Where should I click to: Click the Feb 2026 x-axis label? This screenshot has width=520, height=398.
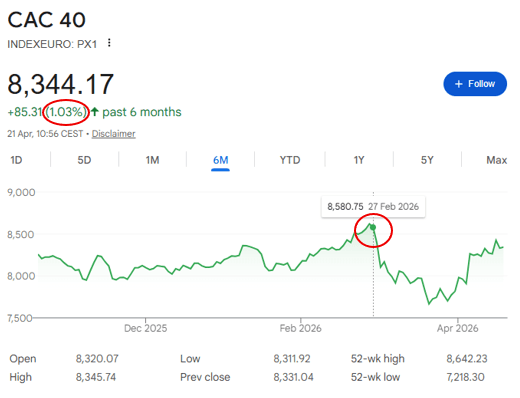click(300, 328)
